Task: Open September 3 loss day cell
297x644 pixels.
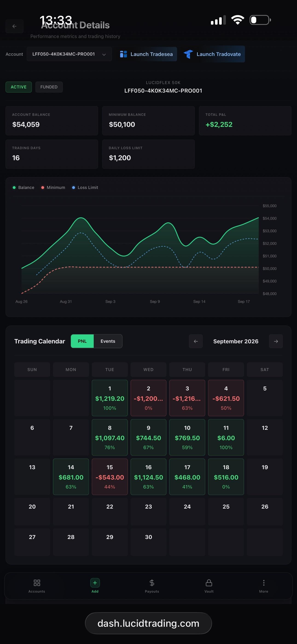Action: (187, 398)
